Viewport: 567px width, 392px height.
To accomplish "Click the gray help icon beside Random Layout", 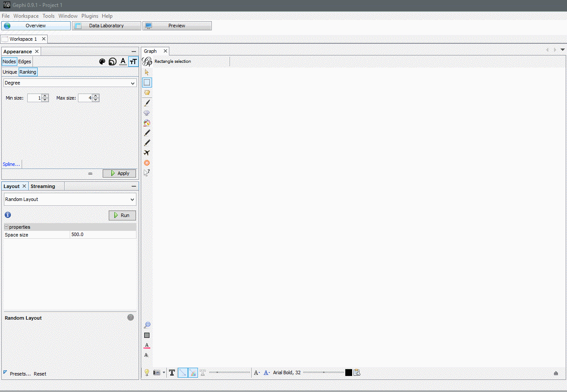I will (131, 317).
